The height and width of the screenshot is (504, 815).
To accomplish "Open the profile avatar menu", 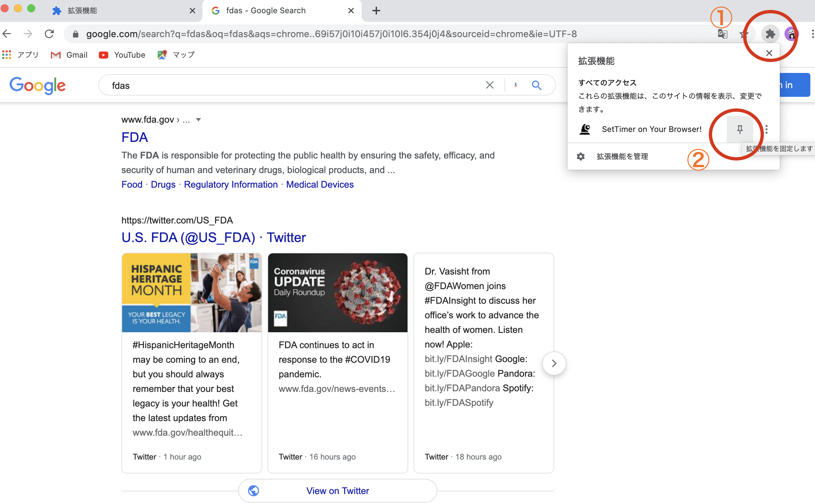I will [792, 34].
